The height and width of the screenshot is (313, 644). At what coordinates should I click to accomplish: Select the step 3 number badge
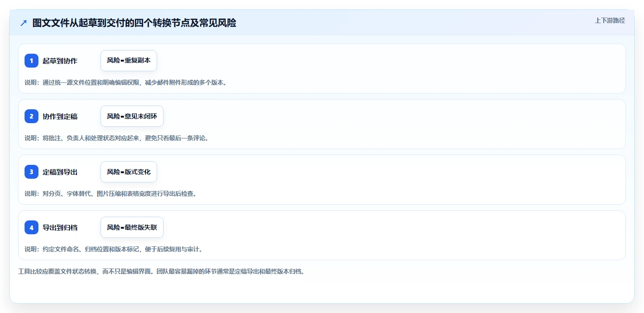[x=32, y=172]
